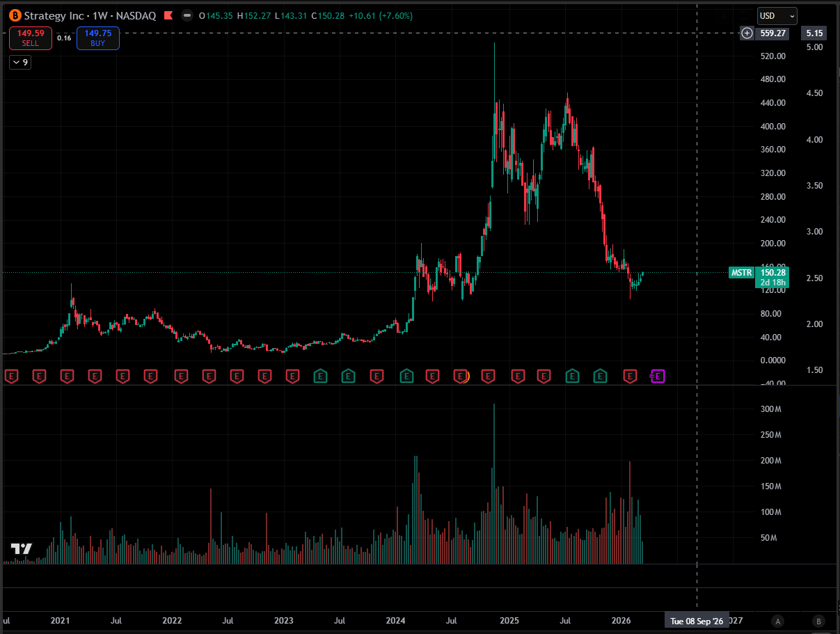Click the 100 M volume scale label
Image resolution: width=840 pixels, height=634 pixels.
pyautogui.click(x=770, y=512)
